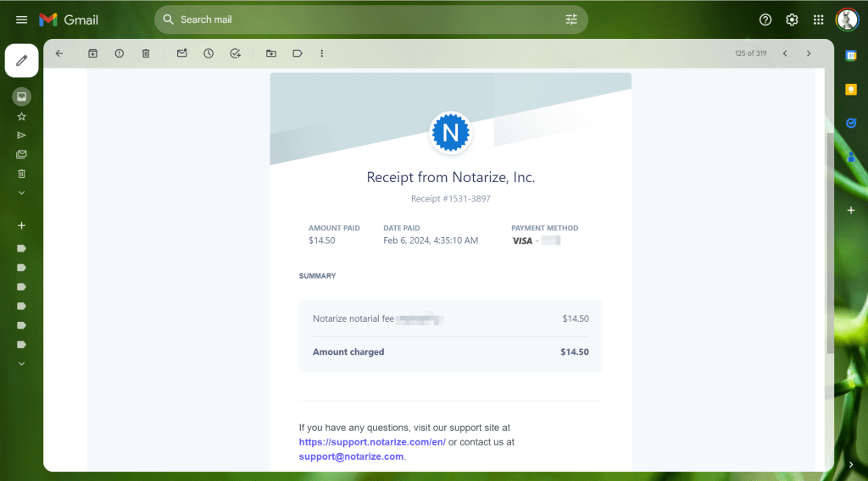Create a new label plus icon
Screen dimensions: 868x481
[x=21, y=225]
